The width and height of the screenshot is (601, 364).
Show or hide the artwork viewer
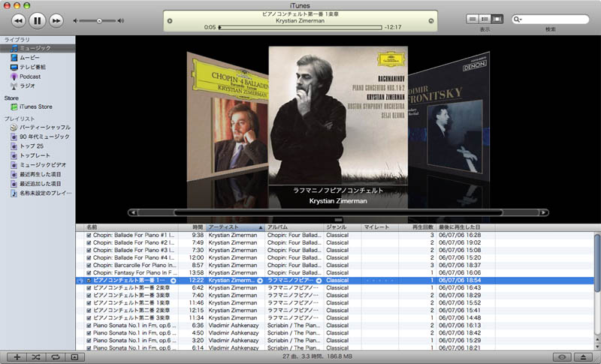coord(74,356)
